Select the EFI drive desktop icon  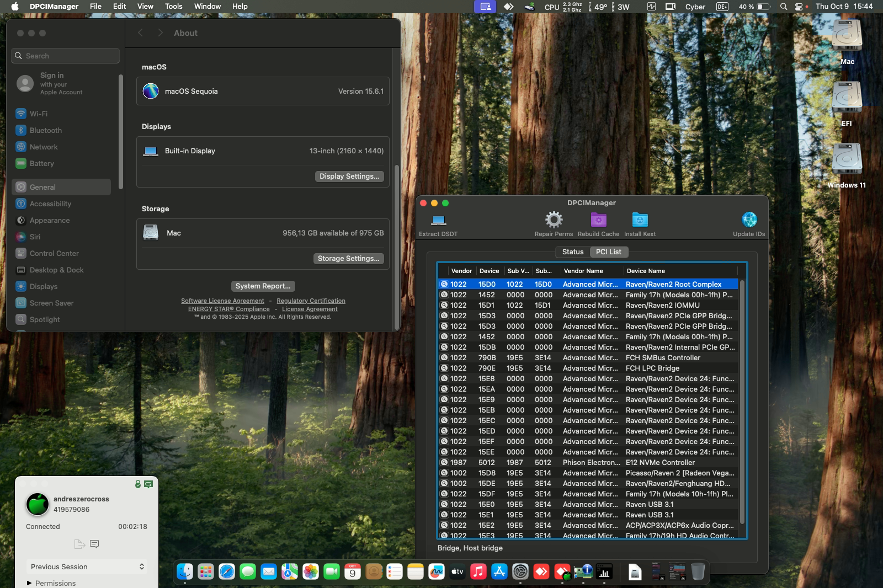point(847,98)
